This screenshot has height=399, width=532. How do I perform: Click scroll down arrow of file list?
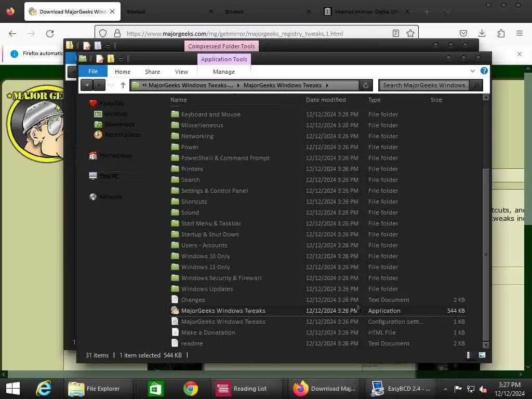pyautogui.click(x=486, y=345)
